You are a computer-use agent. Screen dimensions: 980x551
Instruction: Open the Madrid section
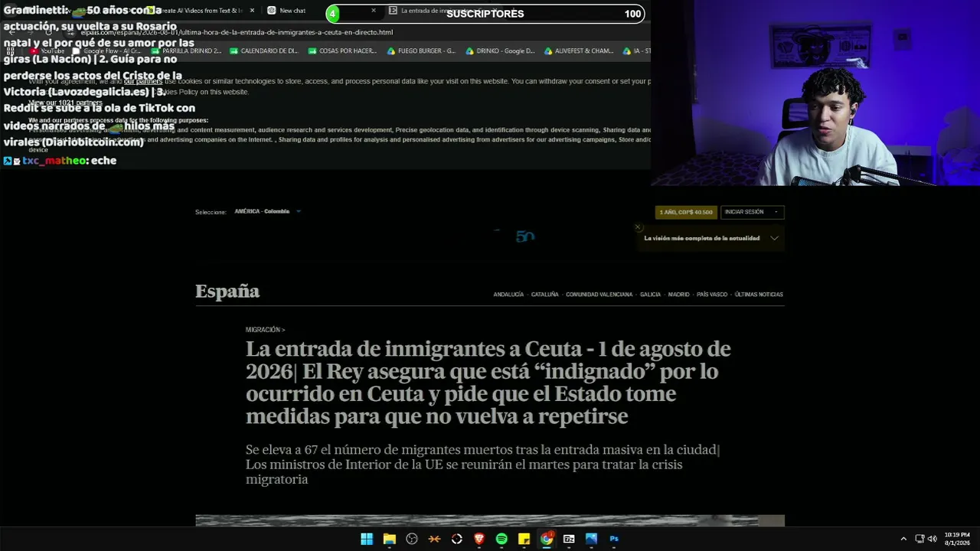coord(678,295)
